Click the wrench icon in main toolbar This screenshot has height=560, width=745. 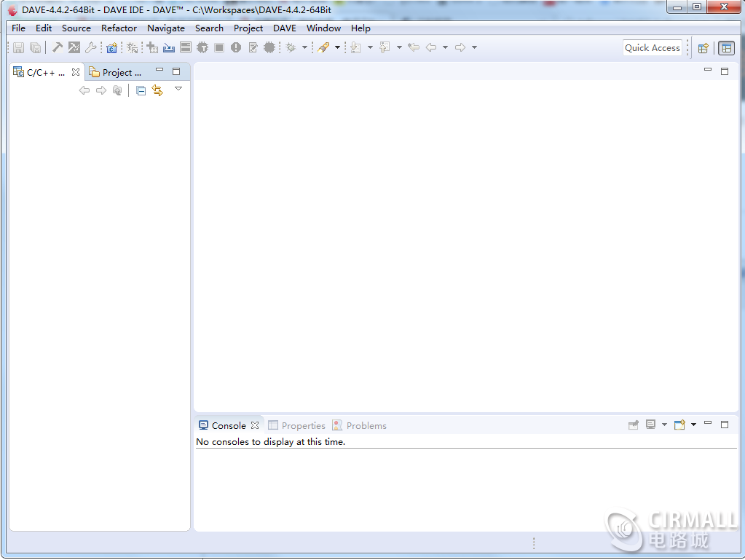coord(90,47)
